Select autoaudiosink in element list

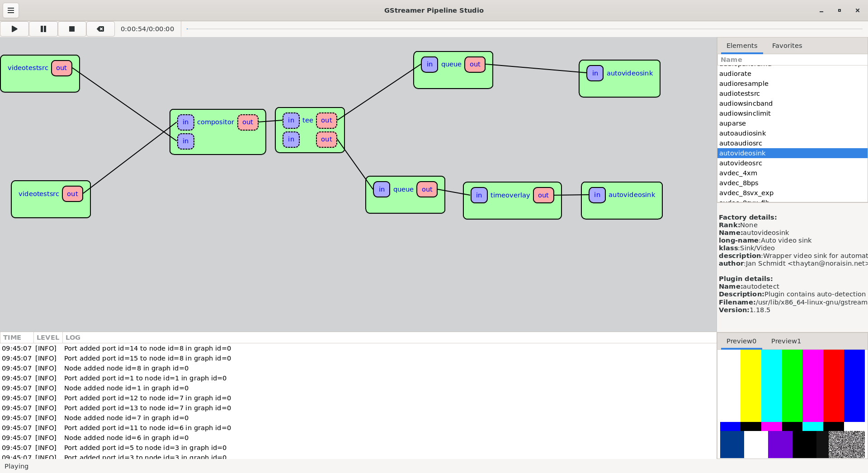point(792,133)
